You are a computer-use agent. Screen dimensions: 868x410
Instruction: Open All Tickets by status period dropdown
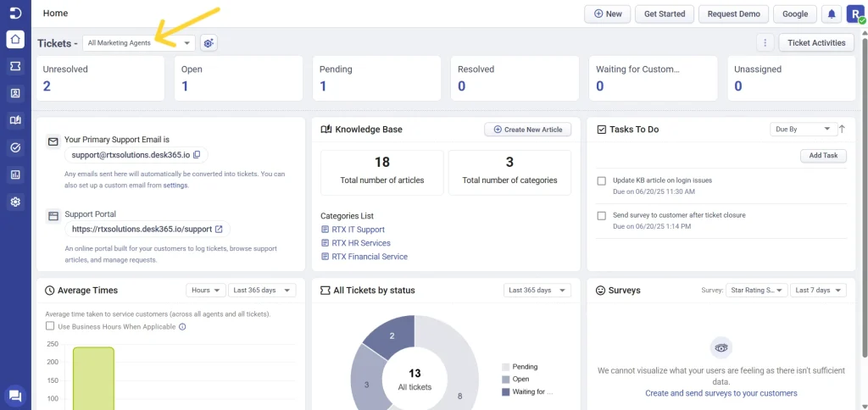click(537, 290)
